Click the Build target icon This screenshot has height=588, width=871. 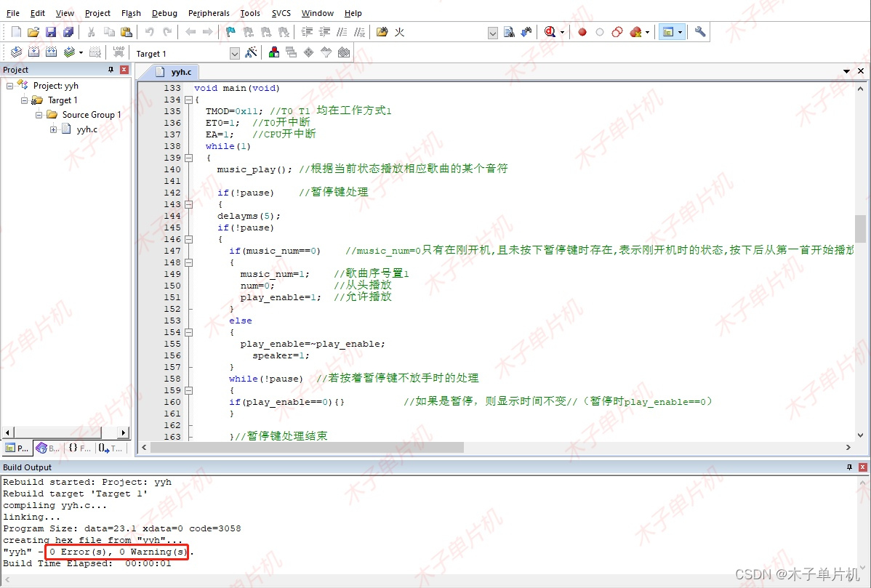34,52
